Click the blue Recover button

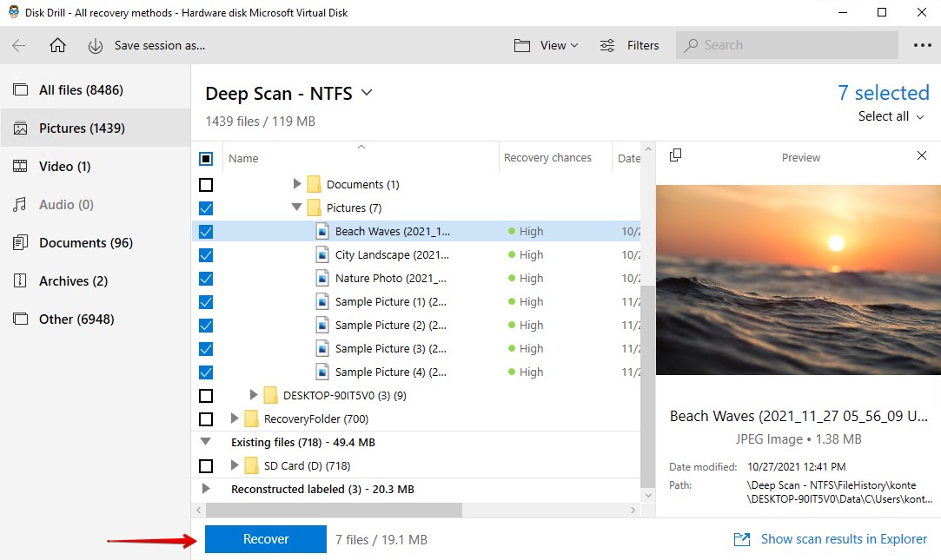tap(265, 539)
